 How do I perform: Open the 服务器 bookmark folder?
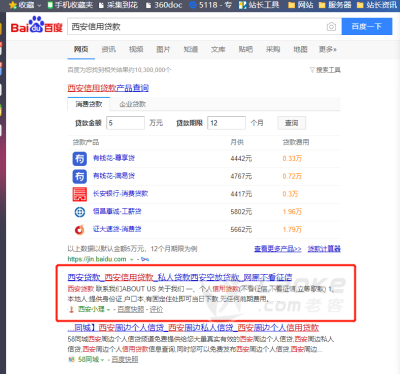[x=335, y=5]
